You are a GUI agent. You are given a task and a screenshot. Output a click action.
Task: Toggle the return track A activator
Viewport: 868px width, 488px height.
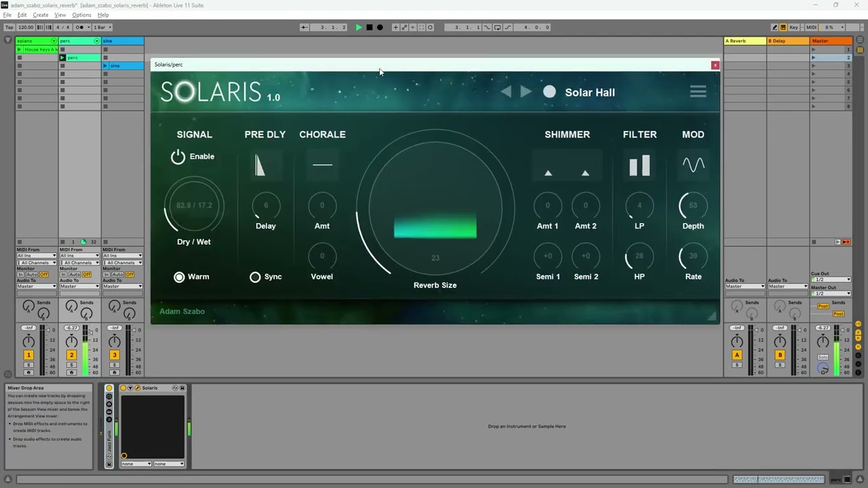(x=736, y=355)
